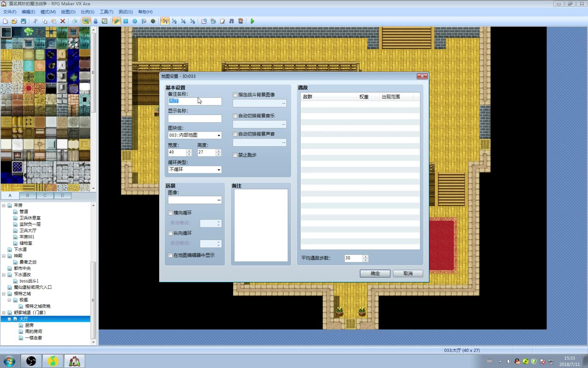Open the 文件(F) menu

tap(9, 12)
